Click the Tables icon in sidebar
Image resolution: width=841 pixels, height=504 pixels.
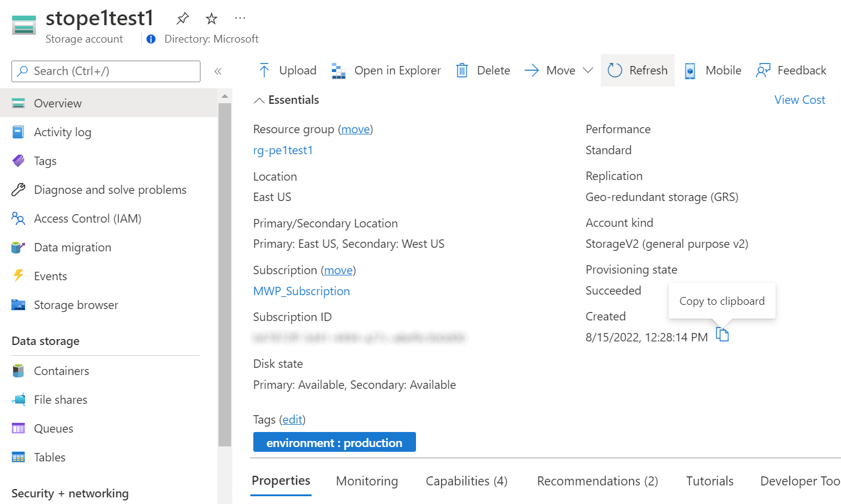point(18,457)
